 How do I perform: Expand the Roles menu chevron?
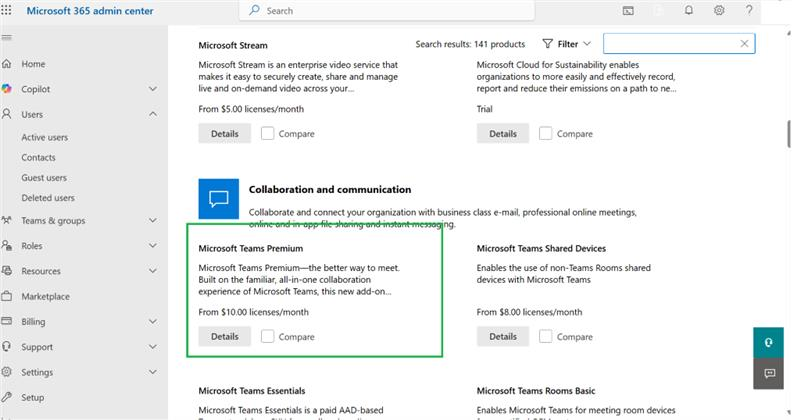point(153,245)
